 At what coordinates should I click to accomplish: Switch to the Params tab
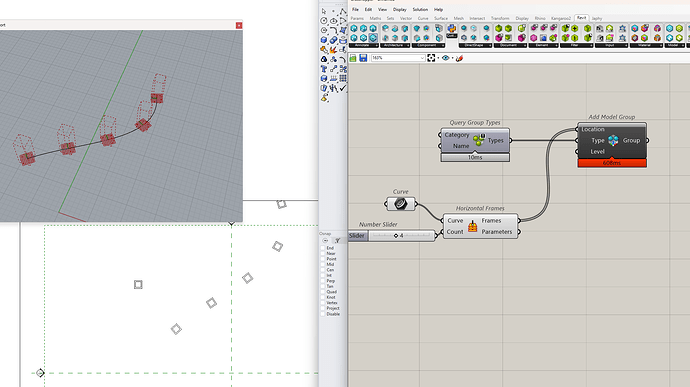[357, 18]
